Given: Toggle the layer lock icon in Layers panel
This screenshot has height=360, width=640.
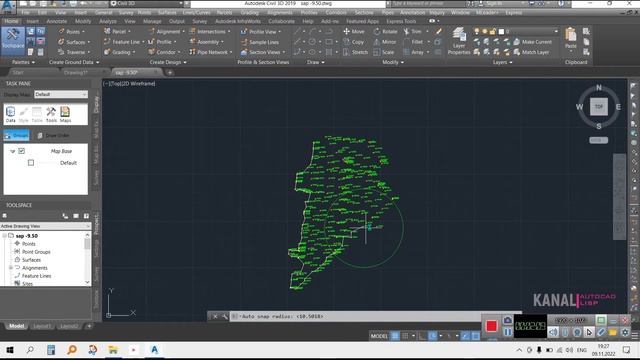Looking at the screenshot, I should (493, 31).
